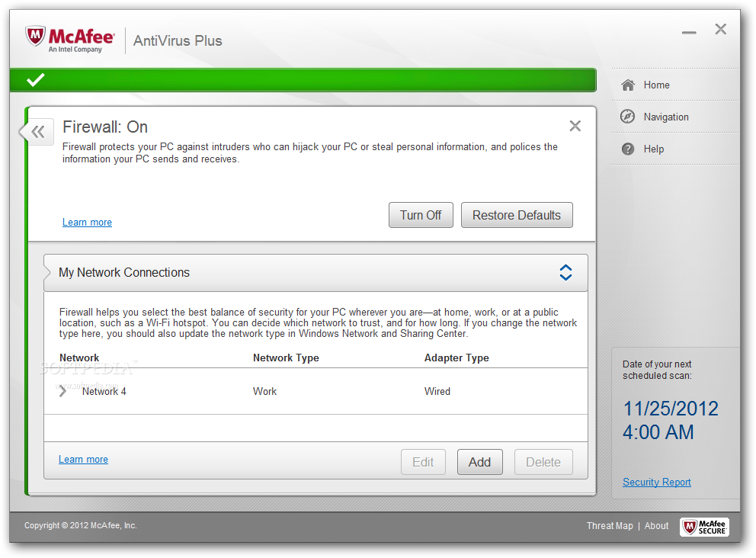The height and width of the screenshot is (558, 756).
Task: Click the Delete network button
Action: click(543, 462)
